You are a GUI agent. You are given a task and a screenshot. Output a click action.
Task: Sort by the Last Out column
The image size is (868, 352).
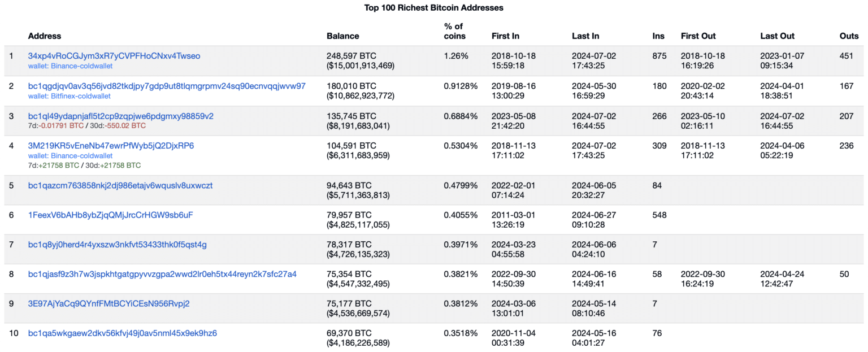[776, 36]
